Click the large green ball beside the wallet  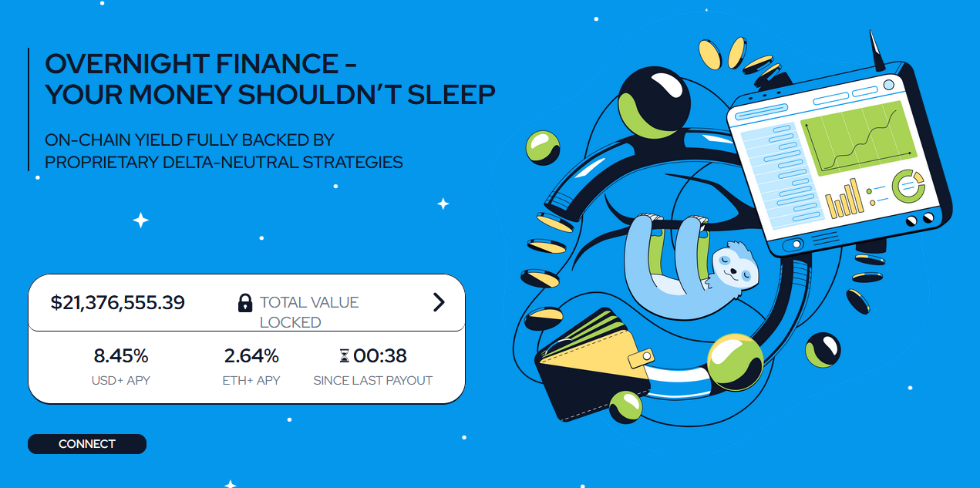734,361
